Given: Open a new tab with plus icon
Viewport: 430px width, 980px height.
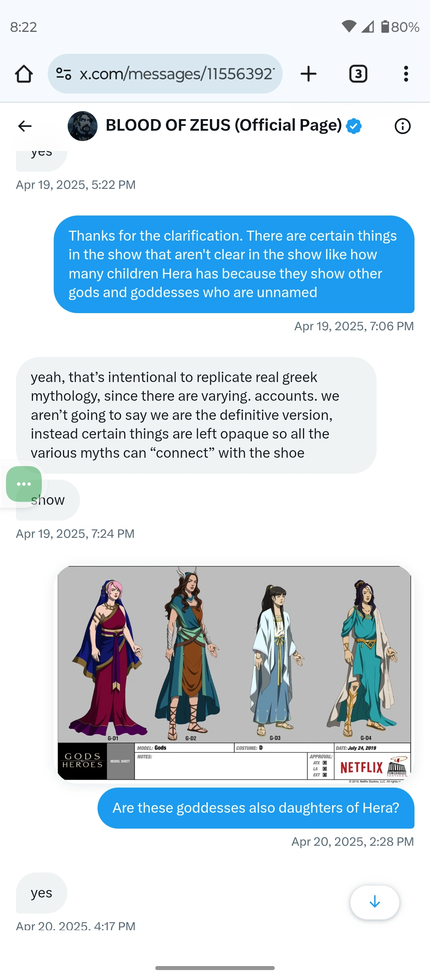Looking at the screenshot, I should (x=309, y=74).
